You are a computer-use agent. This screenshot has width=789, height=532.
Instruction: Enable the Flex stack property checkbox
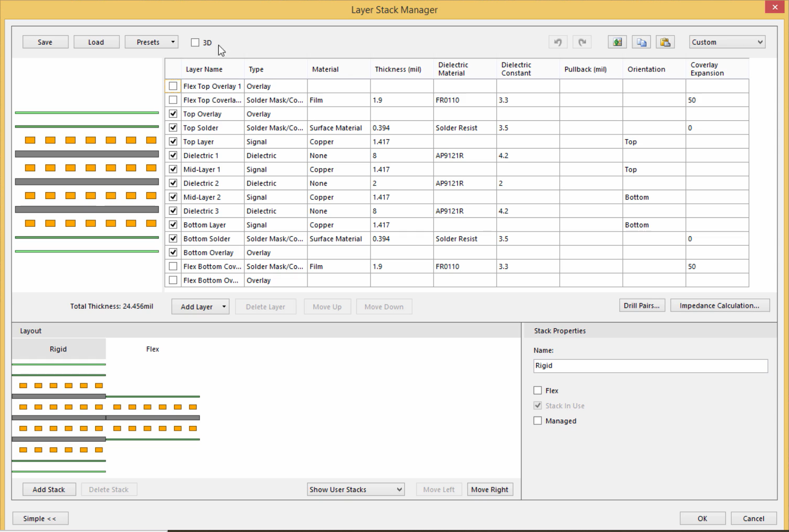coord(538,390)
